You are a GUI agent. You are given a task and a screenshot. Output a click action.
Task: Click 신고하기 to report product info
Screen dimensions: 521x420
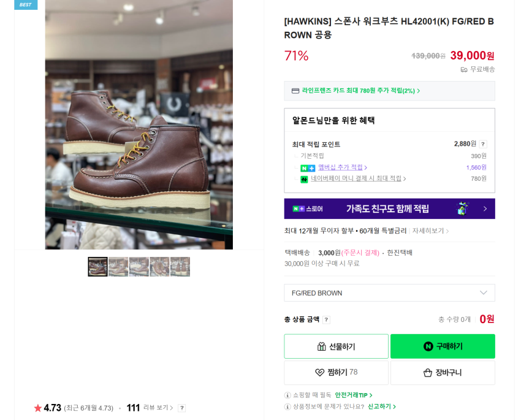[381, 407]
